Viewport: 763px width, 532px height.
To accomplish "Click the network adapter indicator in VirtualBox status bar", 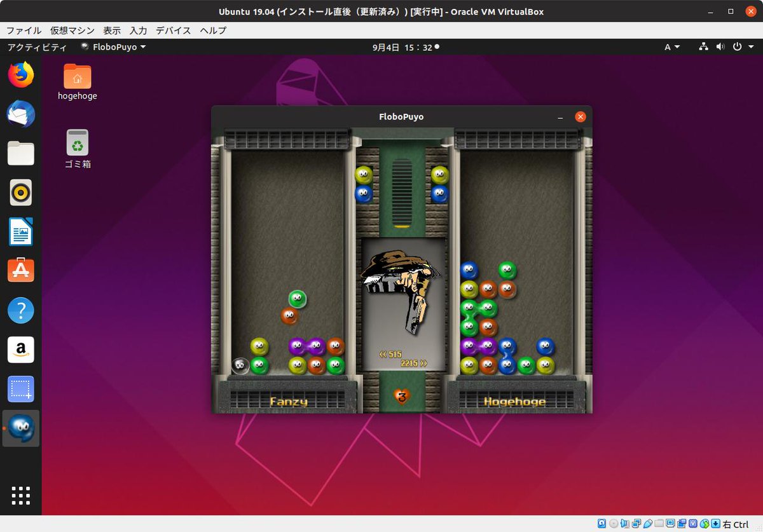I will (636, 524).
